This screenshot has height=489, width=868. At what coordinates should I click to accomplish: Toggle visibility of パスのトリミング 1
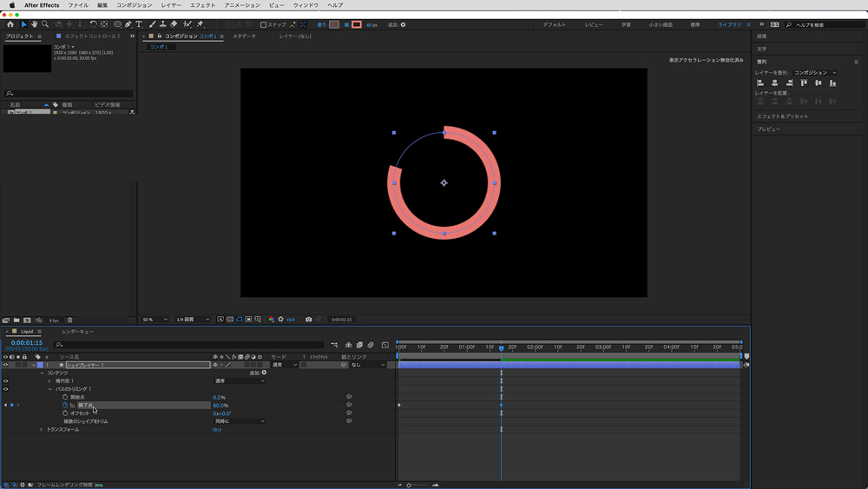6,389
